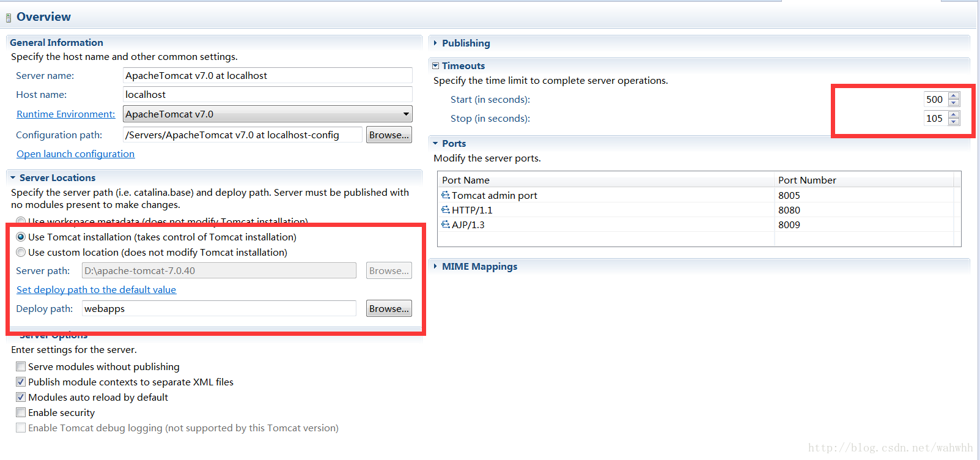Screen dimensions: 980x460
Task: Click the Port Name column header
Action: pos(606,180)
